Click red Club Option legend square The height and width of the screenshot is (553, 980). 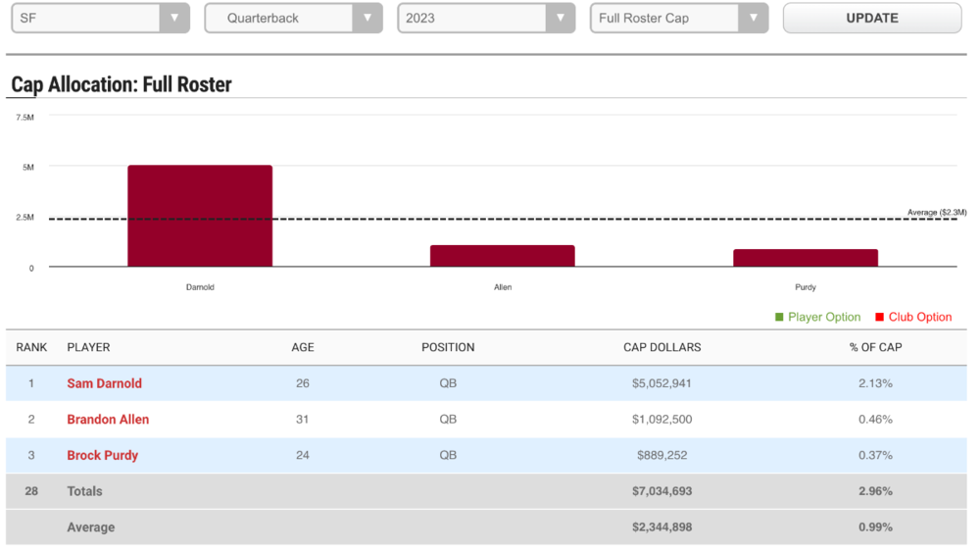pos(880,317)
